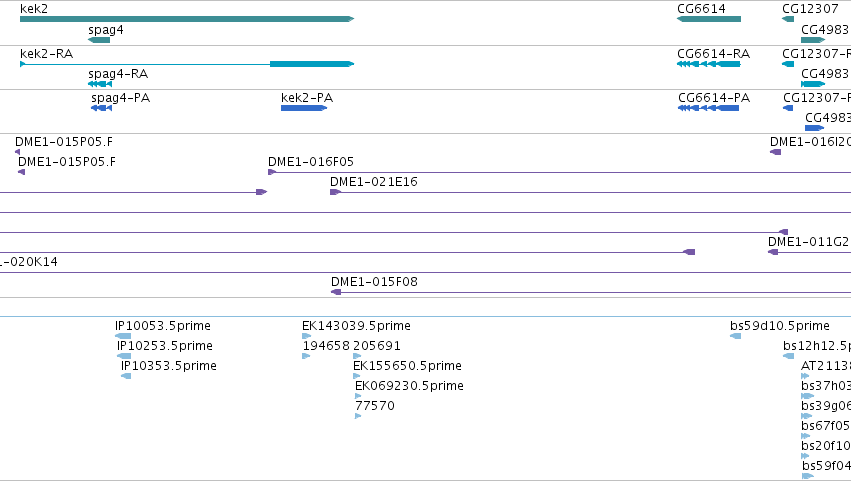Click the EK143039.5prime EST arrow

[x=306, y=336]
